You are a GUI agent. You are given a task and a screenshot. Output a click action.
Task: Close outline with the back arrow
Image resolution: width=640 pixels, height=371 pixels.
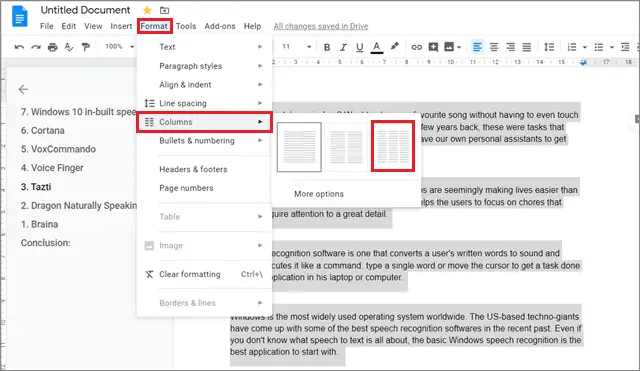click(x=24, y=89)
